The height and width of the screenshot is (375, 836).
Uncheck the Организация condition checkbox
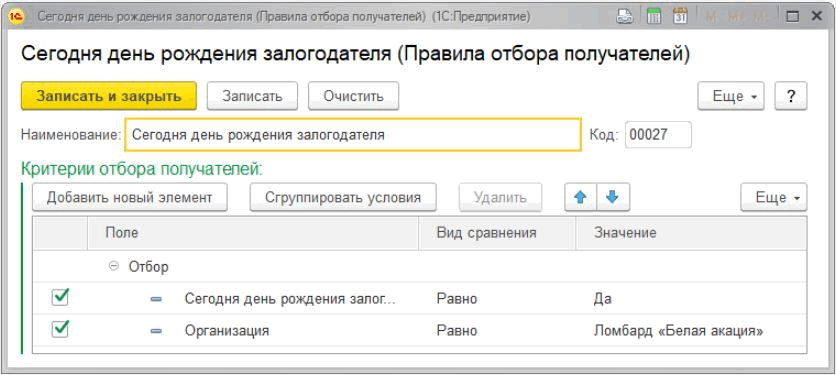point(60,330)
